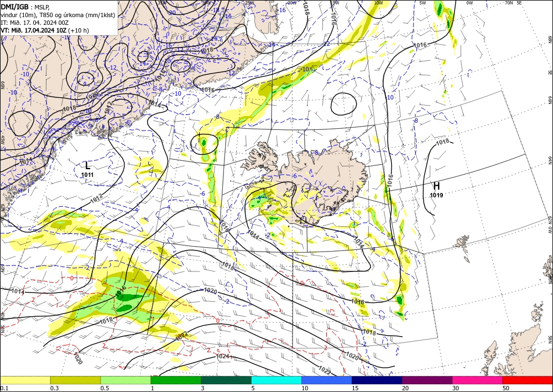The image size is (553, 392).
Task: Click the '45W' label on left edge
Action: click(2, 140)
